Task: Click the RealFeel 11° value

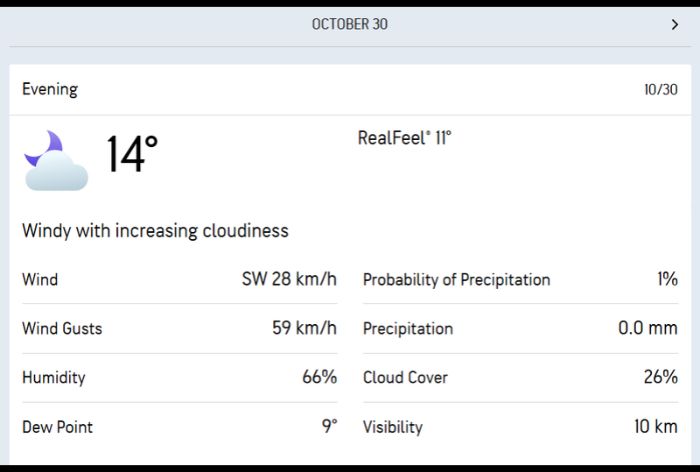Action: point(404,138)
